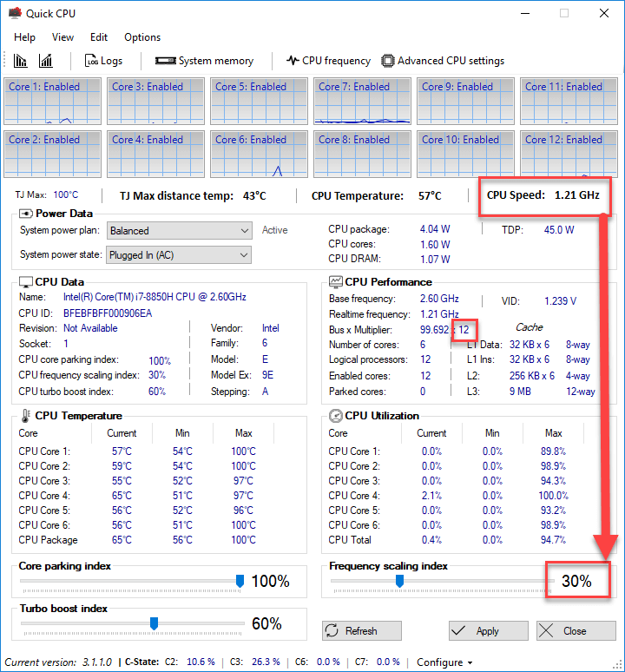Open the Edit menu
The height and width of the screenshot is (672, 625).
pos(99,37)
